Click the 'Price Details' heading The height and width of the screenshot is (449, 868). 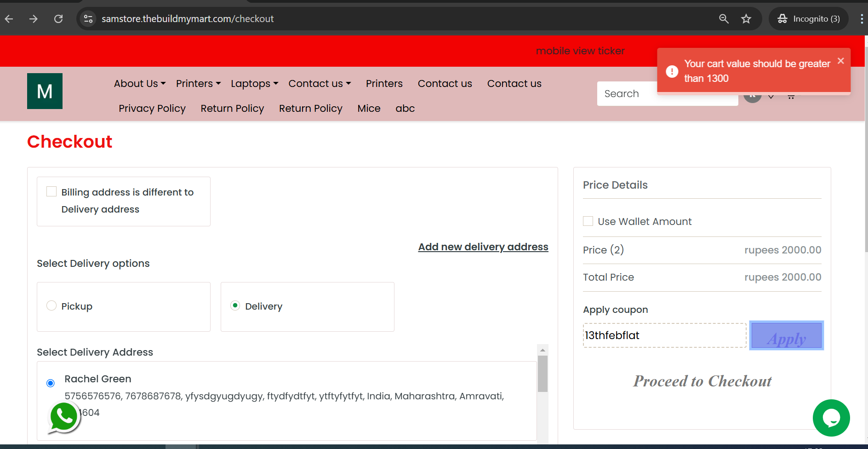tap(615, 185)
